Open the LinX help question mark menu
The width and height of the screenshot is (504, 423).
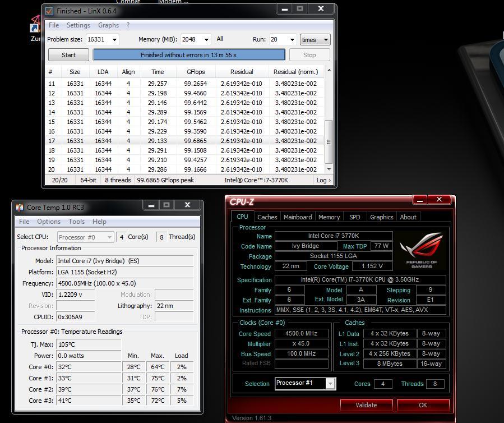pyautogui.click(x=128, y=25)
